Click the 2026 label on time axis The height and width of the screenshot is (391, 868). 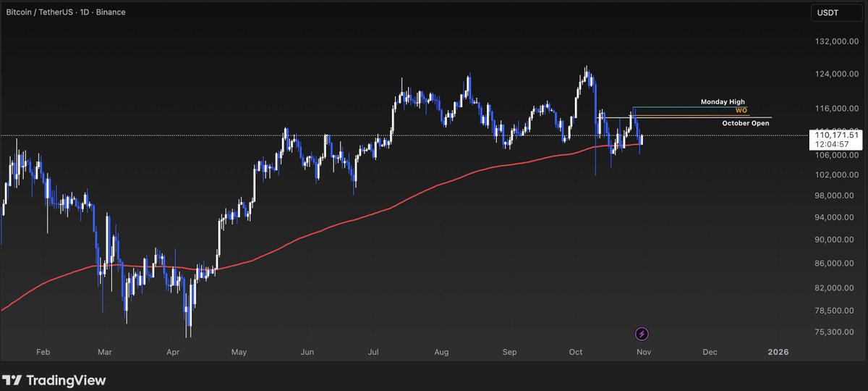(x=778, y=352)
